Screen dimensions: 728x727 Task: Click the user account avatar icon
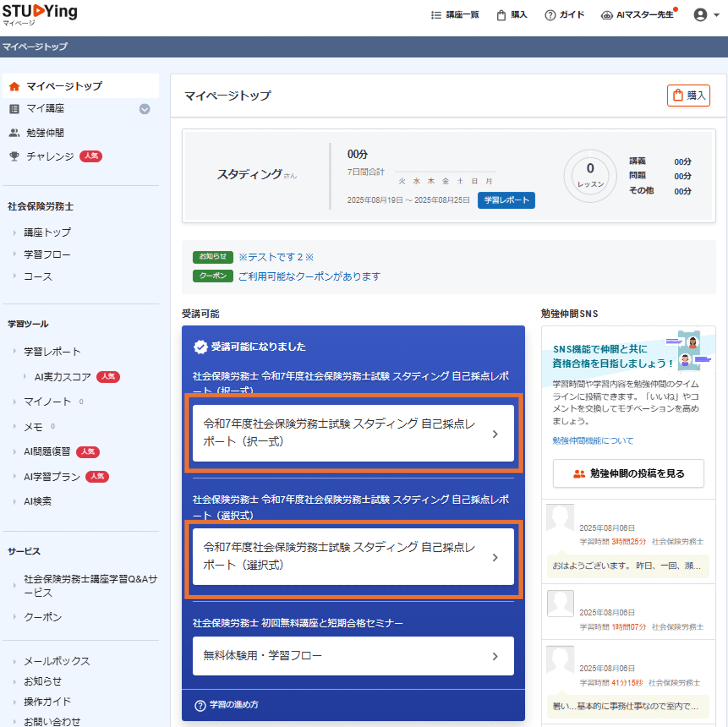[700, 15]
